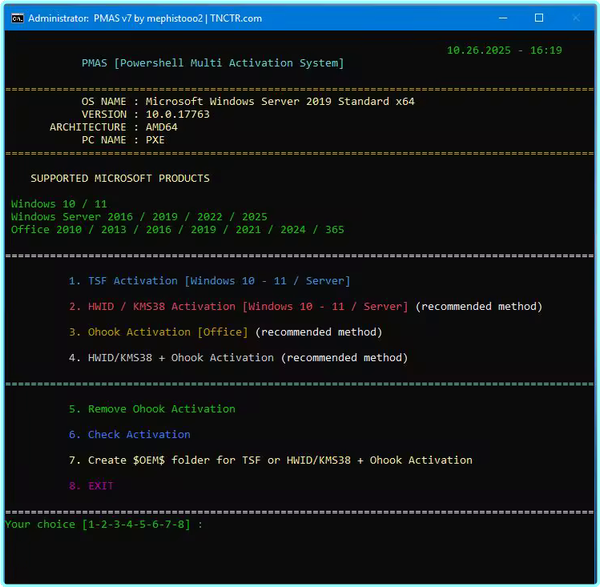Click option 1 TSF Activation

[x=209, y=281]
